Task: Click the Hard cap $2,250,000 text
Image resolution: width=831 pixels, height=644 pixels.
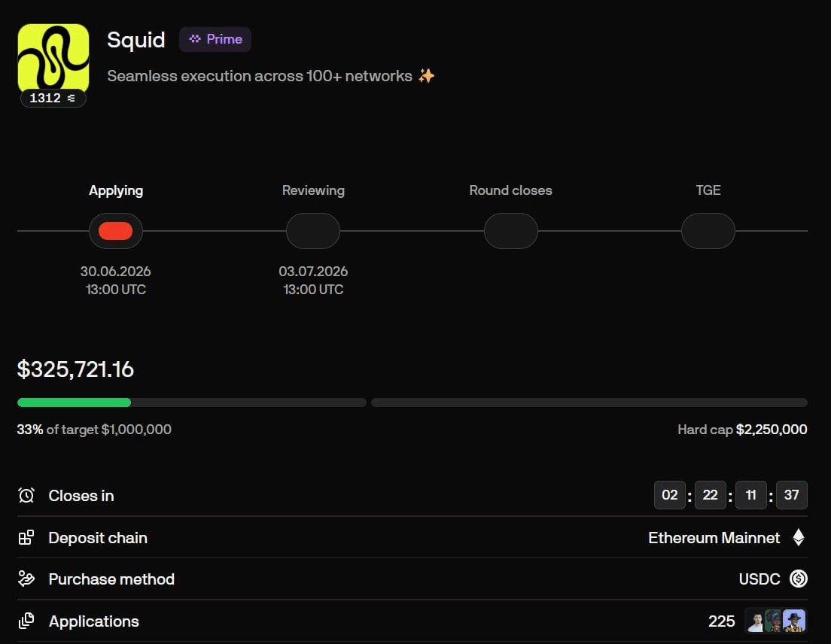Action: click(742, 430)
